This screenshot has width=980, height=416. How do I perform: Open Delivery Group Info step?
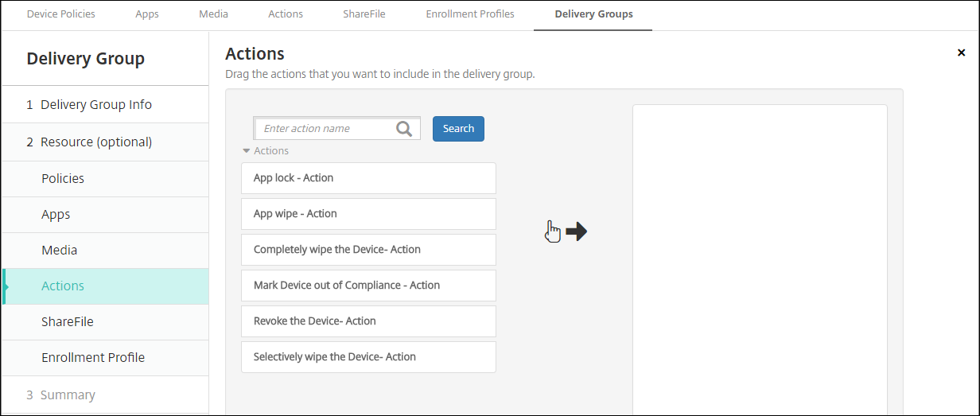[x=96, y=105]
